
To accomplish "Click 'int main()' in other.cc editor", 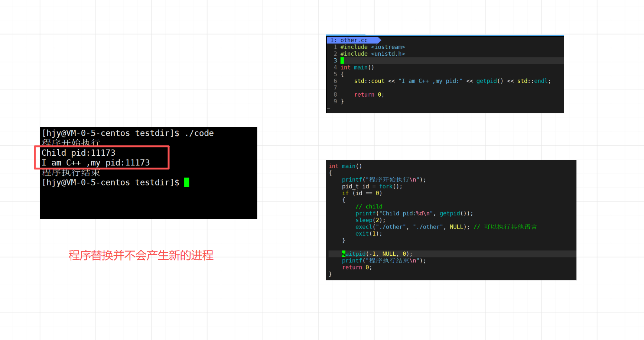I will pyautogui.click(x=357, y=68).
